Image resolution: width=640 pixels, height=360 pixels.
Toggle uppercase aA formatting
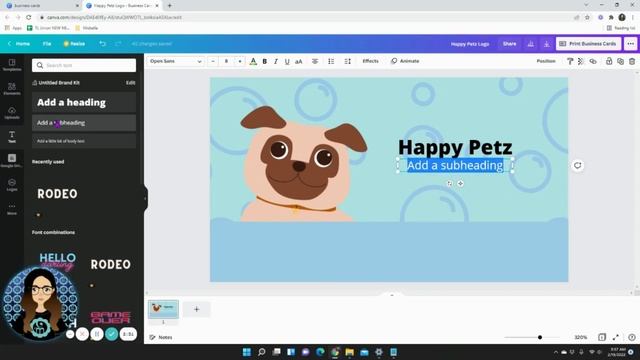(299, 61)
